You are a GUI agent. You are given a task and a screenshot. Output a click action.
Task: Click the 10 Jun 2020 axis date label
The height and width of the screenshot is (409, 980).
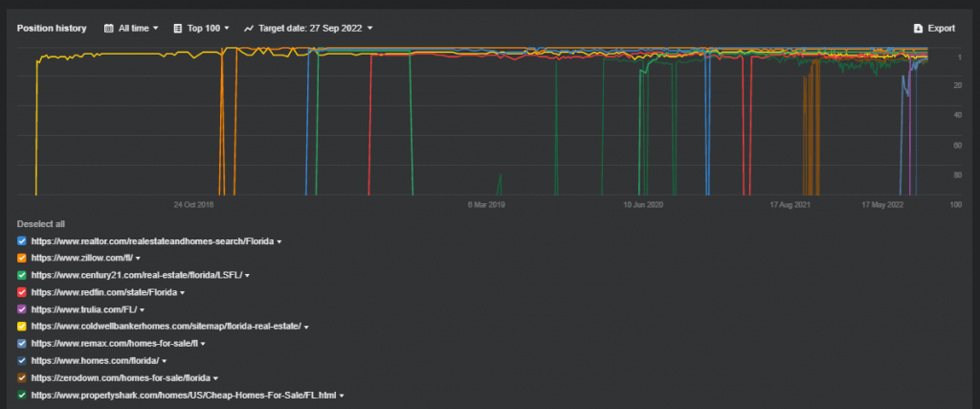pyautogui.click(x=643, y=205)
